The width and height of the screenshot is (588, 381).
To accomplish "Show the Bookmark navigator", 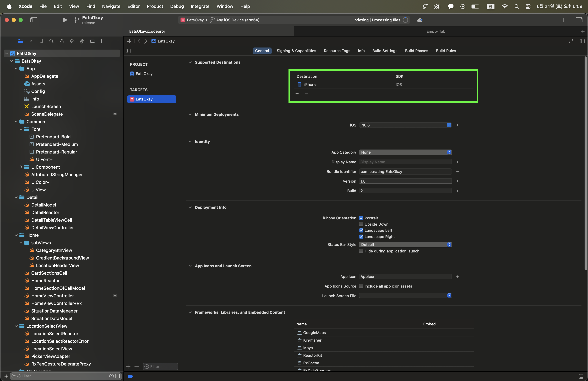I will click(x=41, y=41).
